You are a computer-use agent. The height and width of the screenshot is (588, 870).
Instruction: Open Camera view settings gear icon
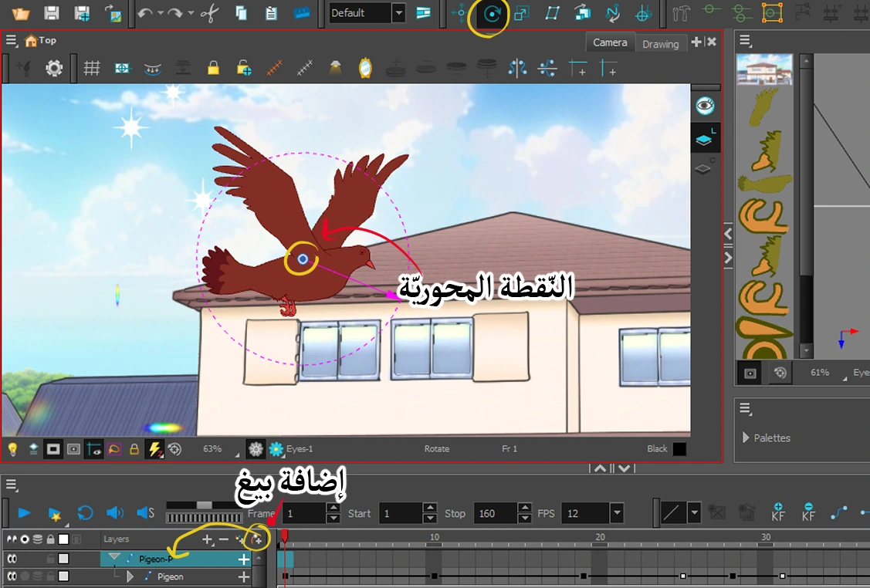(x=54, y=68)
